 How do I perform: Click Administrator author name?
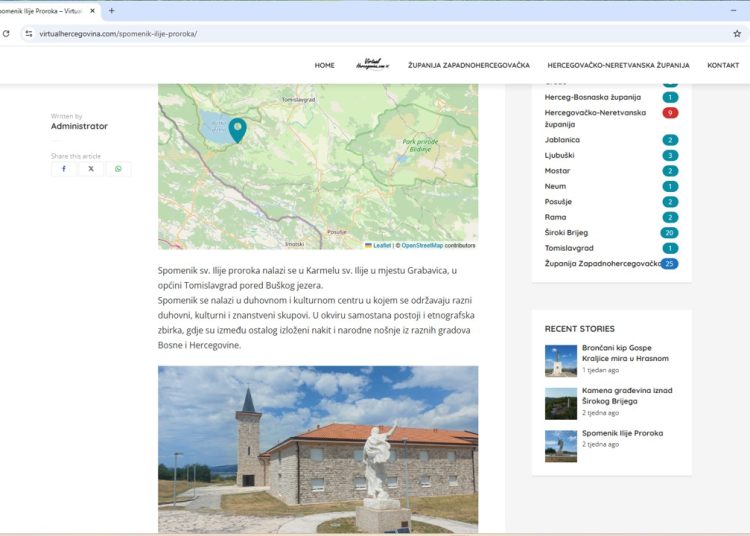pos(79,126)
